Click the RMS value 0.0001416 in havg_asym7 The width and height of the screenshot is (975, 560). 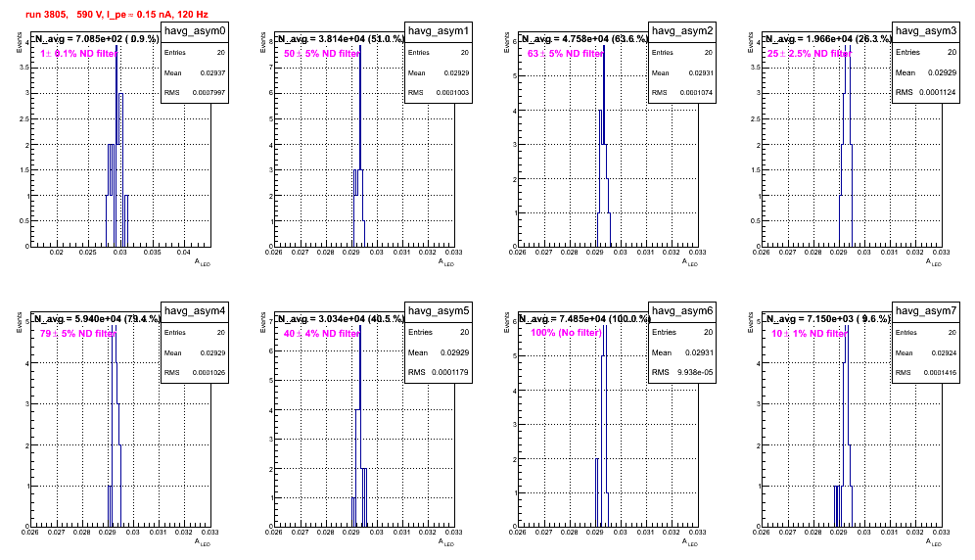tap(940, 373)
